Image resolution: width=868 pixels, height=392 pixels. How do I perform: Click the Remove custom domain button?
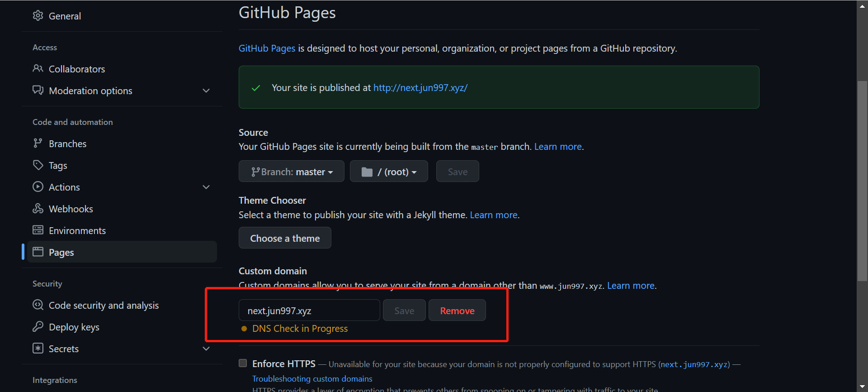[x=457, y=310]
